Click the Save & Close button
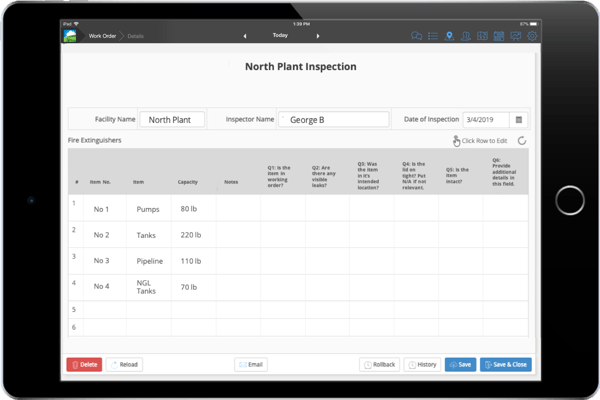Viewport: 600px width, 400px height. click(506, 364)
